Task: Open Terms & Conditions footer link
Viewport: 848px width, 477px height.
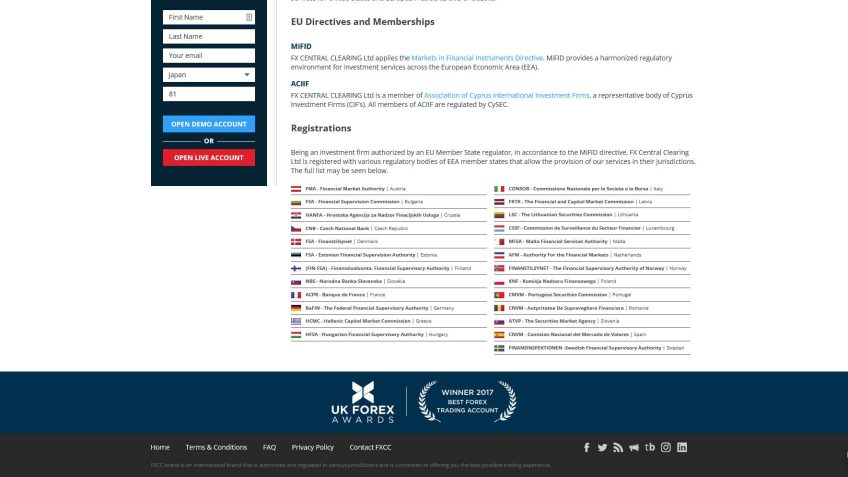Action: tap(216, 447)
